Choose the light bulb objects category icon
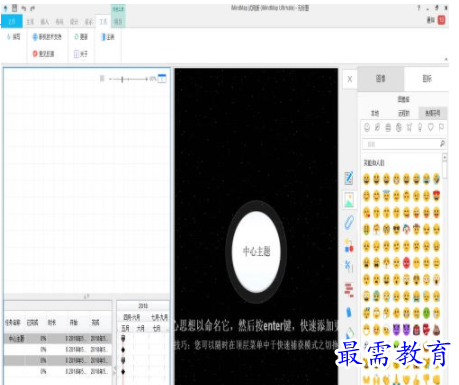This screenshot has height=385, width=459. coord(420,127)
